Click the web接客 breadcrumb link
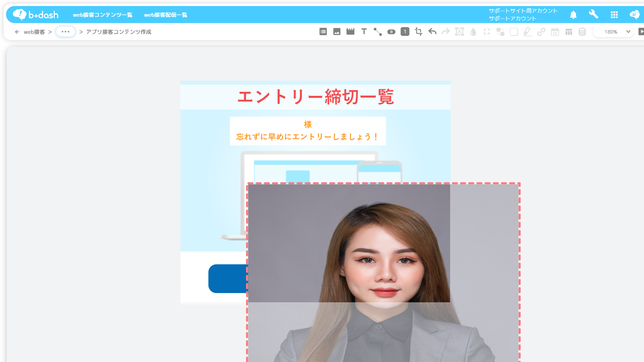 coord(34,32)
